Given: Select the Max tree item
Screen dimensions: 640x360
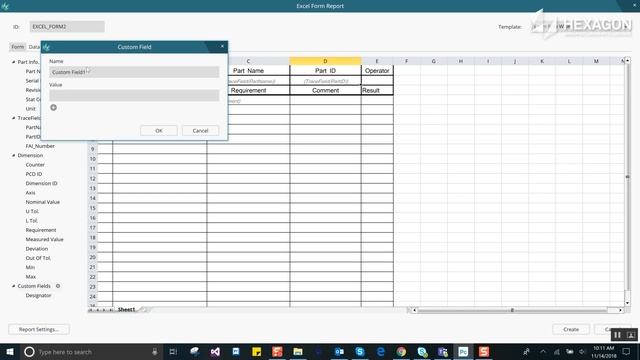Looking at the screenshot, I should tap(31, 277).
